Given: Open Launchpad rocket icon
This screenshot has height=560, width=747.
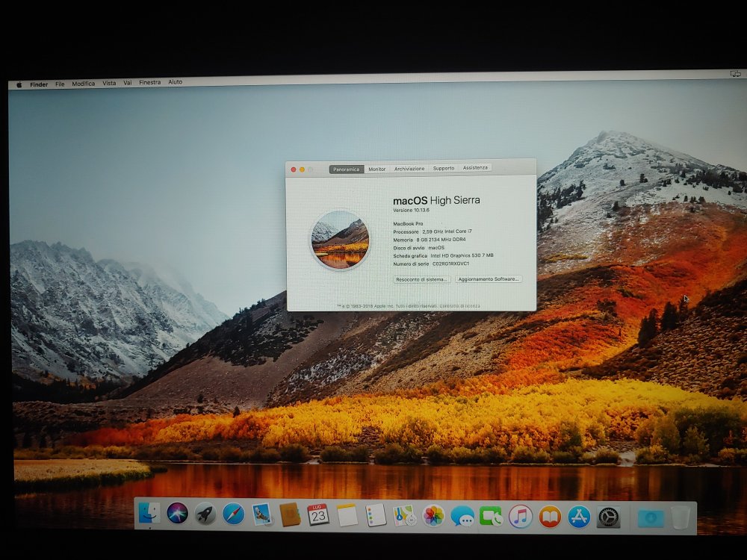Looking at the screenshot, I should pyautogui.click(x=205, y=514).
